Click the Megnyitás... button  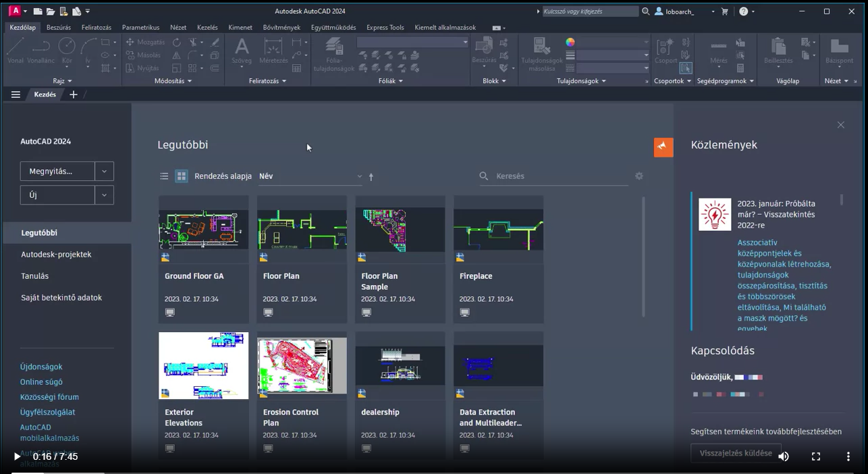pos(57,172)
